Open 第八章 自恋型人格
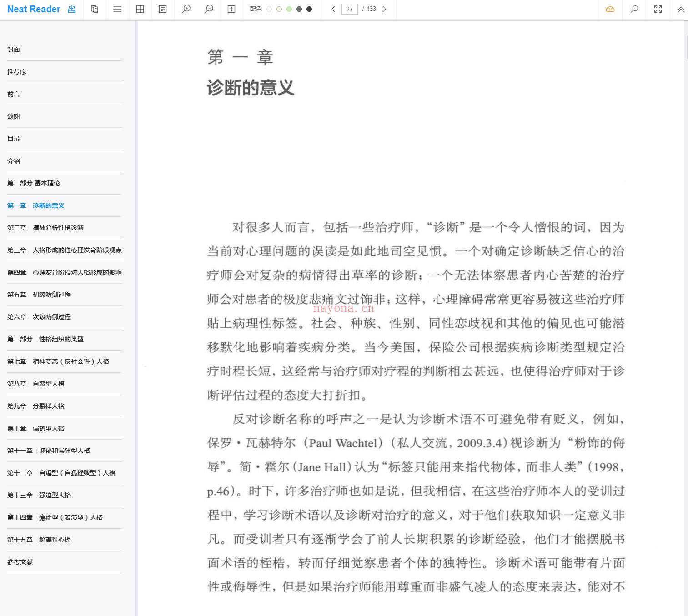Screen dimensions: 688x616 [x=36, y=384]
